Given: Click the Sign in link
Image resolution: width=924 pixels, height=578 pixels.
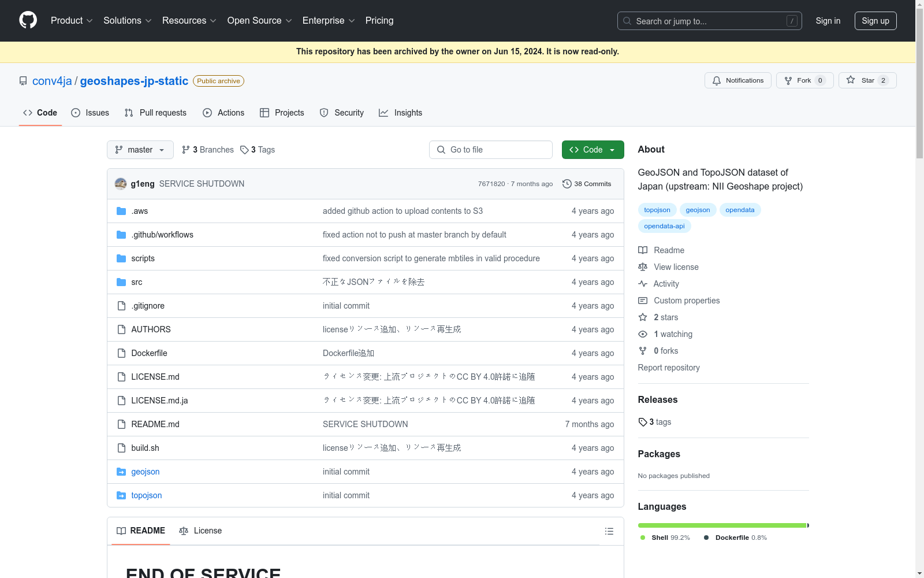Looking at the screenshot, I should tap(828, 21).
